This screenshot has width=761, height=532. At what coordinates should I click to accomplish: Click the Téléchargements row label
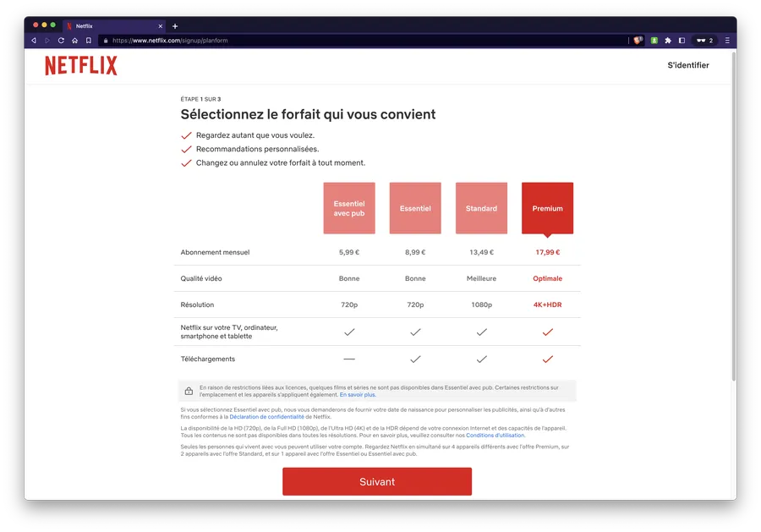(x=208, y=359)
